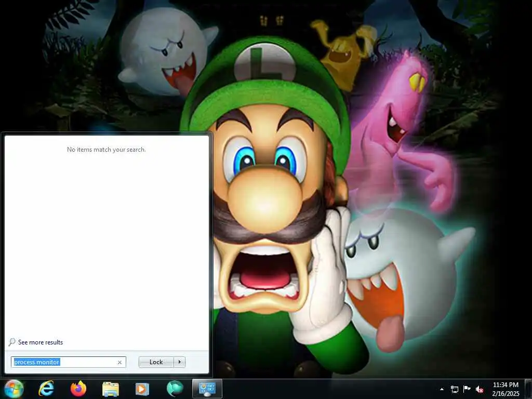Open the Windows Start orb

point(14,389)
